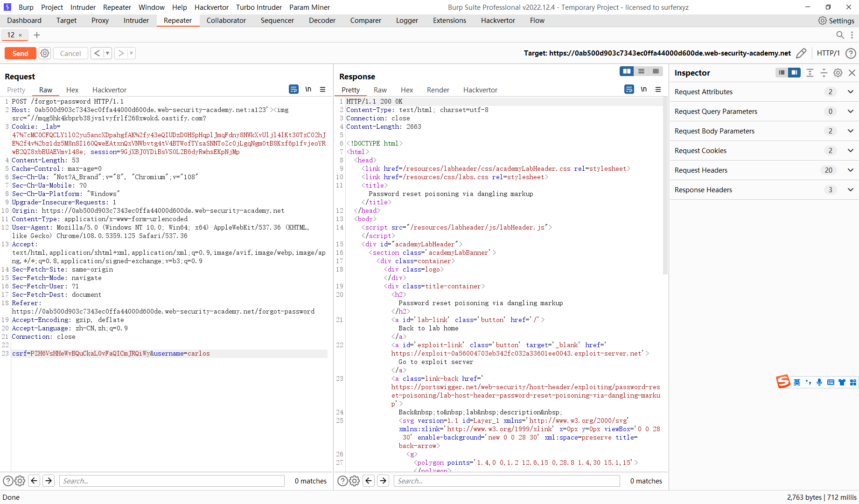This screenshot has width=859, height=504.
Task: Click the Cancel button
Action: click(70, 53)
